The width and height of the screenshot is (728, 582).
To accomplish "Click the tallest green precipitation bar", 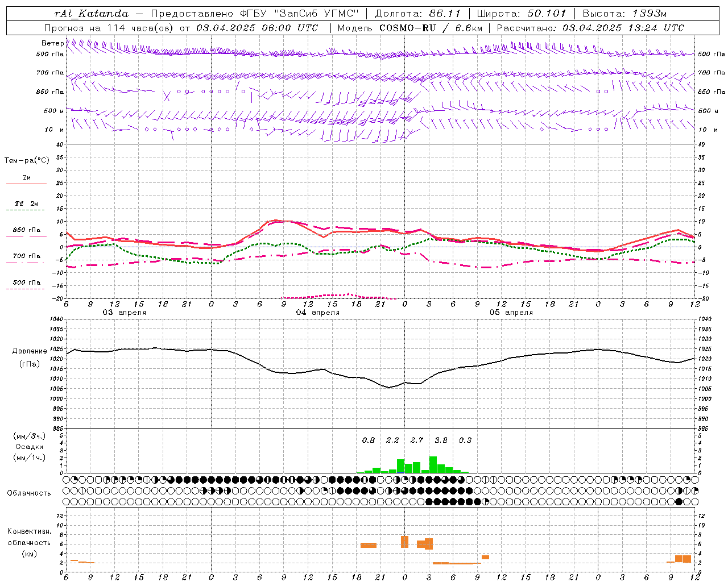I will click(433, 465).
